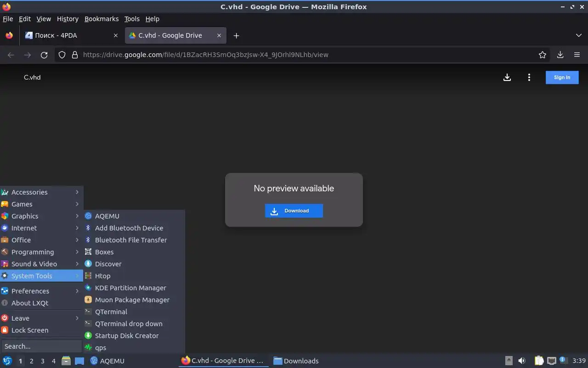The height and width of the screenshot is (368, 588).
Task: Switch to virtual desktop 2
Action: (32, 361)
